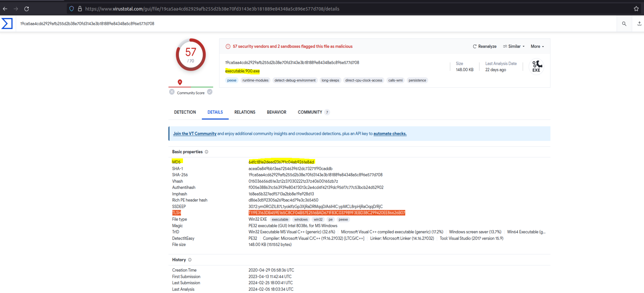
Task: Click the Basic properties info icon
Action: coord(207,152)
